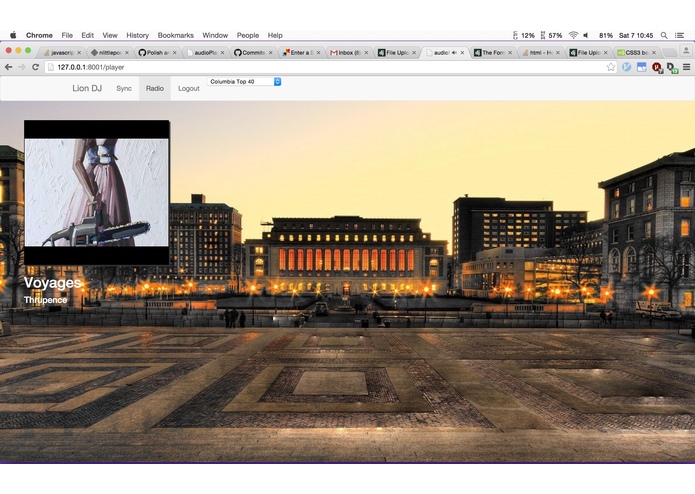Screen dimensions: 695x494
Task: Switch to the javascript tab
Action: [60, 52]
